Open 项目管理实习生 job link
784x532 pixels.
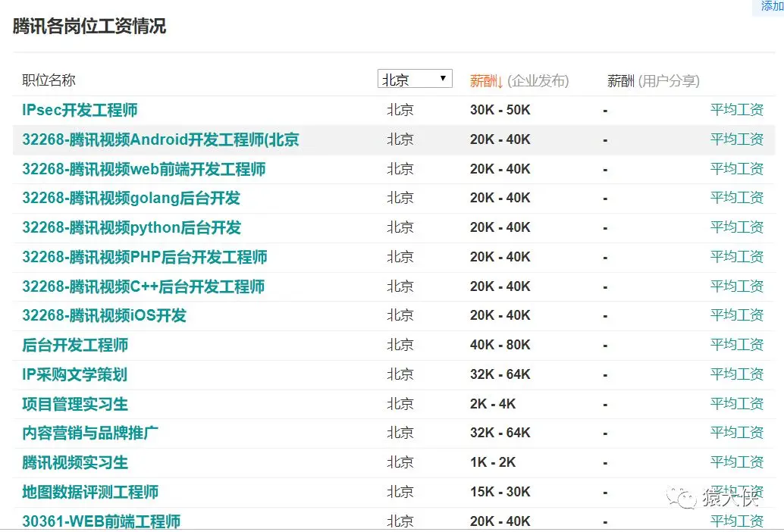click(75, 404)
